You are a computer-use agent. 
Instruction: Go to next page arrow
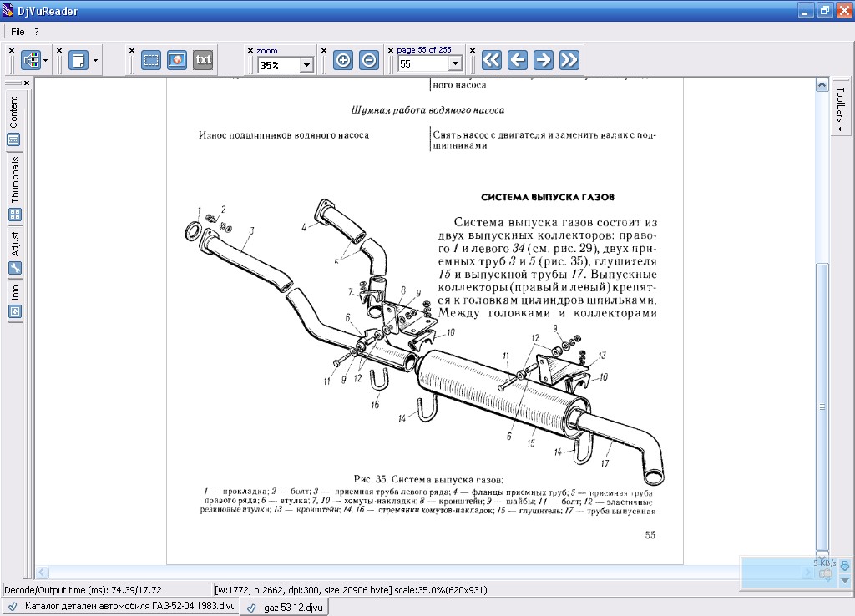543,60
